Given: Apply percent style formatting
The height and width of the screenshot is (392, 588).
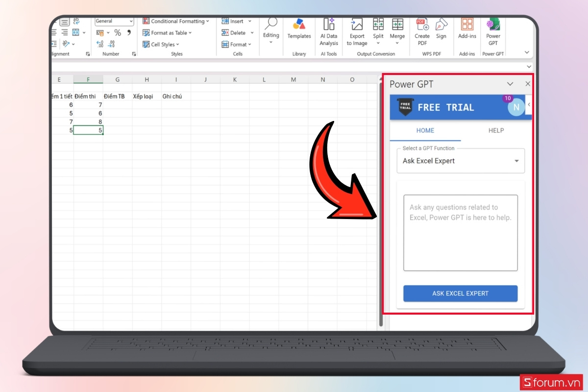Looking at the screenshot, I should coord(118,33).
